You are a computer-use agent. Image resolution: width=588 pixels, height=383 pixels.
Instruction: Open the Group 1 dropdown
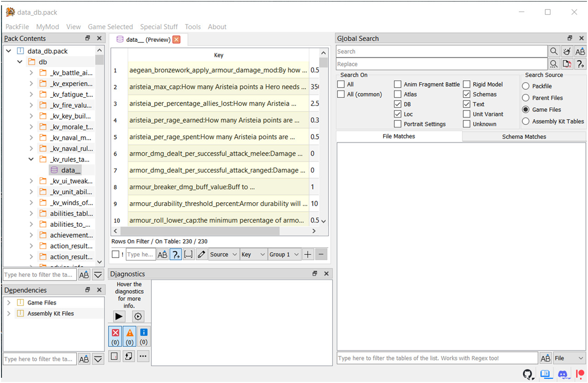[284, 254]
